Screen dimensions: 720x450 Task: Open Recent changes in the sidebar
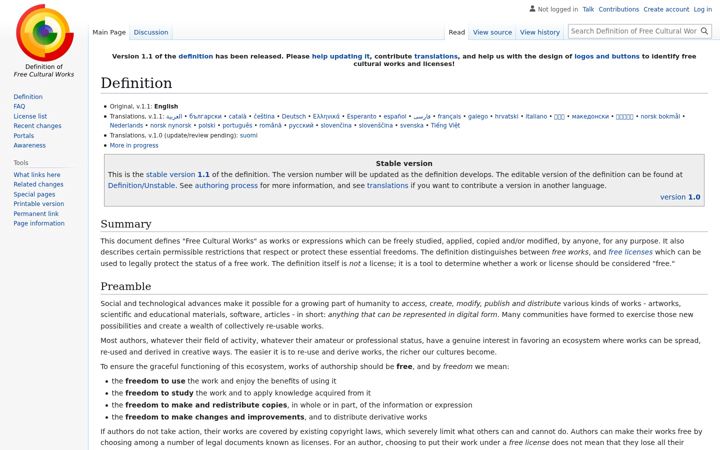pyautogui.click(x=37, y=125)
